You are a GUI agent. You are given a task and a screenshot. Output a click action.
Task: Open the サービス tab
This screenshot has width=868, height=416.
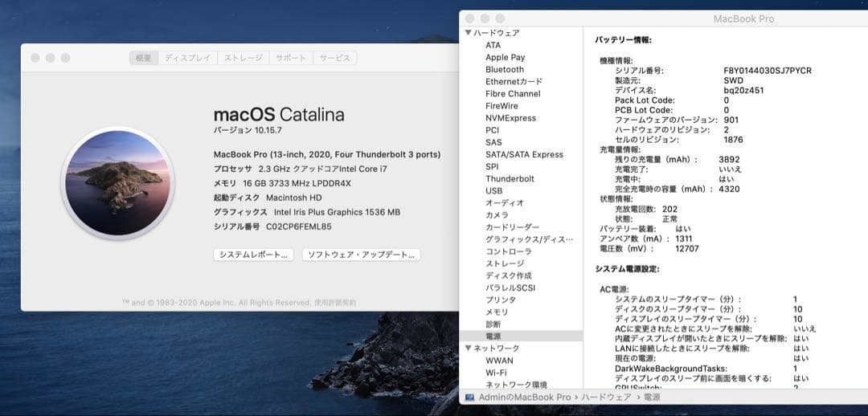point(335,58)
